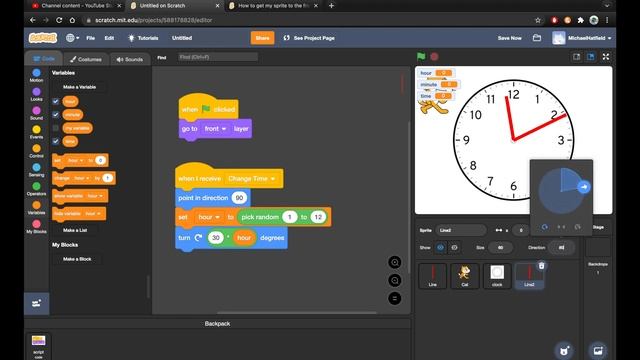
Task: Switch to the Code tab
Action: coord(44,59)
